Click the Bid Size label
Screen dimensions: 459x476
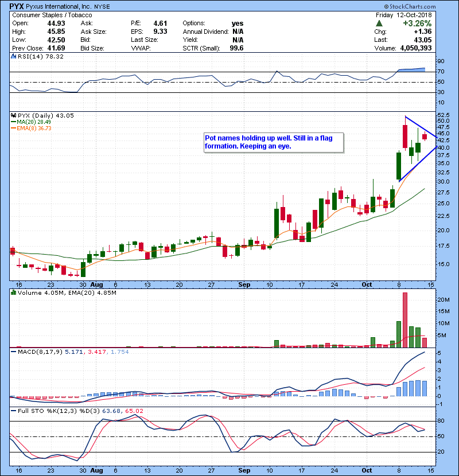92,48
